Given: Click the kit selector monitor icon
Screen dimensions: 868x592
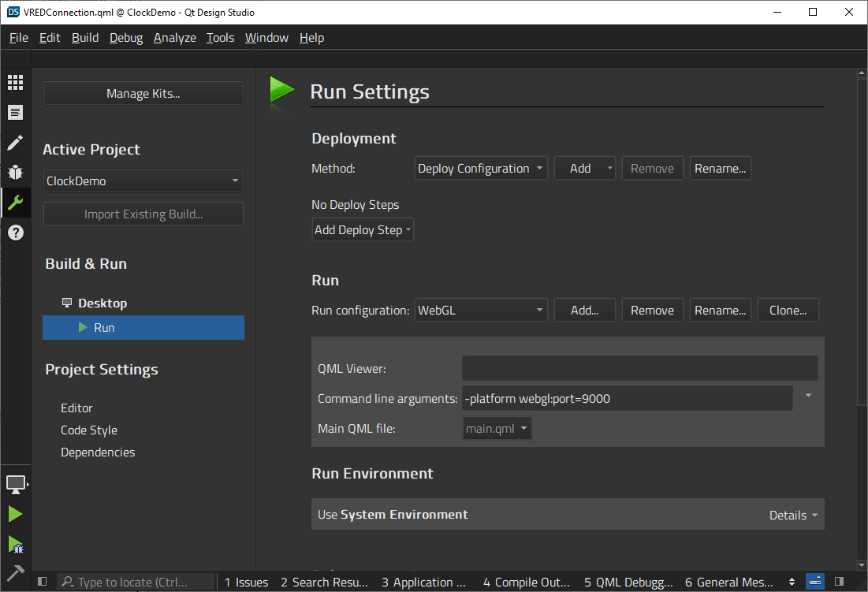Looking at the screenshot, I should coord(17,484).
